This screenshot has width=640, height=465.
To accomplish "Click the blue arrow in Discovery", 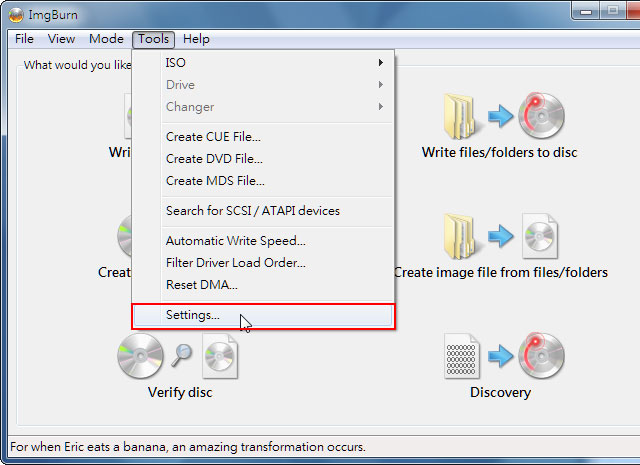I will (x=500, y=356).
